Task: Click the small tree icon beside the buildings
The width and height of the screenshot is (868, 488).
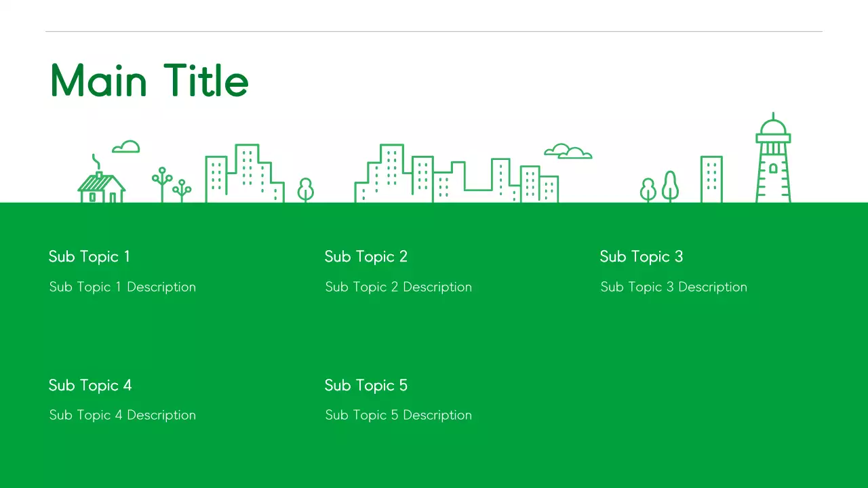Action: click(305, 188)
